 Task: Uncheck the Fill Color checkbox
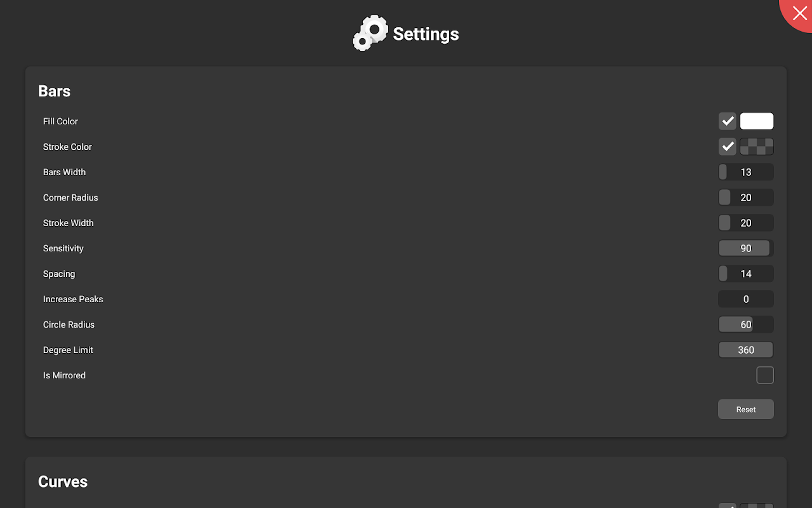click(728, 121)
